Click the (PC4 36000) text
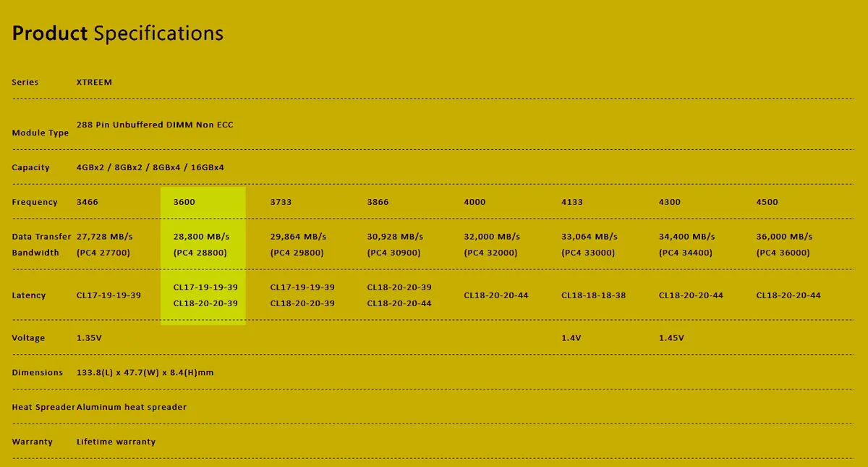Image resolution: width=868 pixels, height=467 pixels. point(783,253)
